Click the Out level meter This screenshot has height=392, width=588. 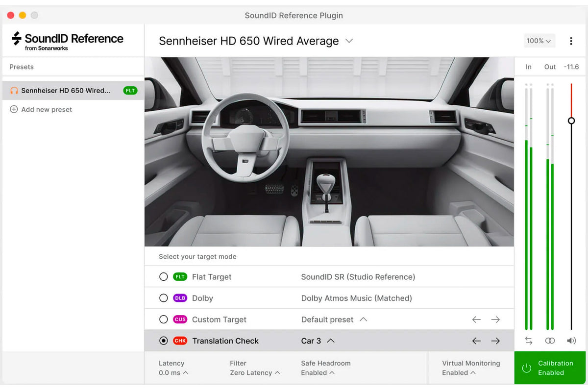point(550,207)
